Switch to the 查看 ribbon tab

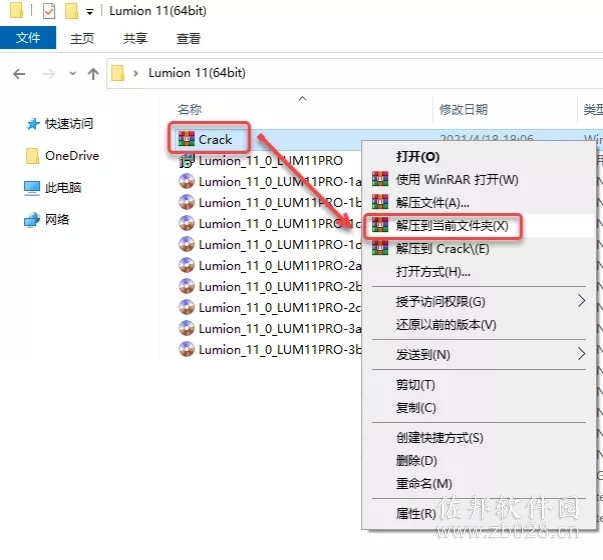188,38
